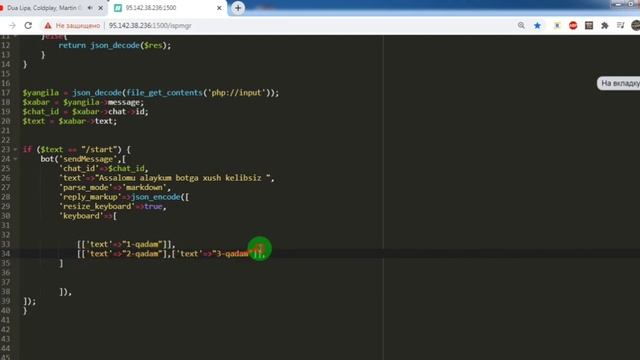Viewport: 640px width, 360px height.
Task: Close the 95.142.38.236:1500 tab
Action: pyautogui.click(x=219, y=8)
